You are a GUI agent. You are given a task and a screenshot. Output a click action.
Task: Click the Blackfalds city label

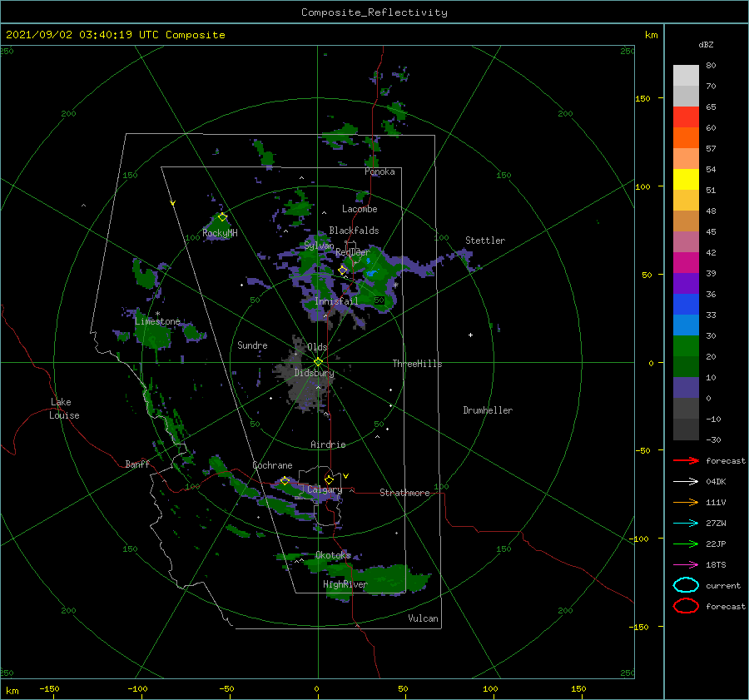click(x=354, y=231)
